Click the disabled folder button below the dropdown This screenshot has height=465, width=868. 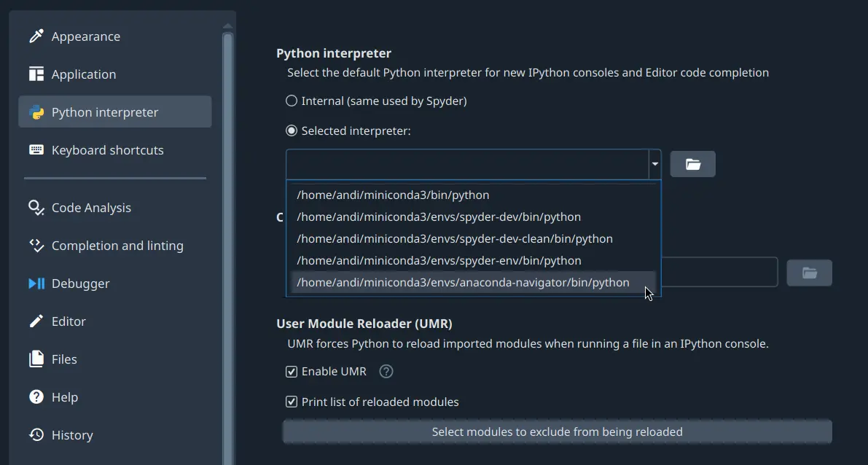click(809, 273)
